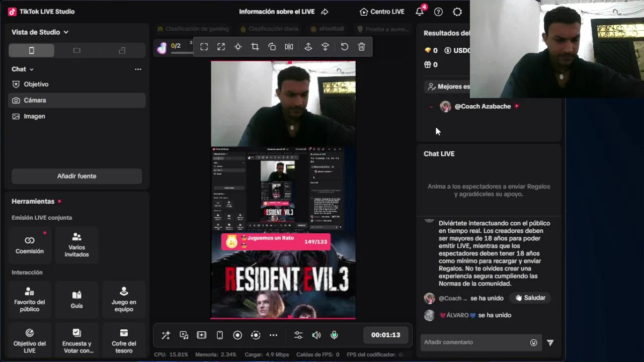Click the CPU: 15.81% status entry
This screenshot has height=362, width=644.
[171, 355]
